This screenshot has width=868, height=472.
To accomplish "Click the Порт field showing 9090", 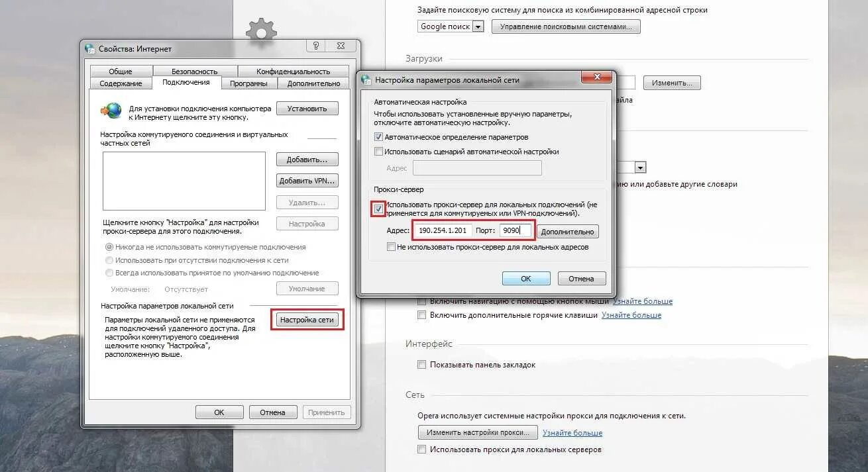I will point(515,230).
